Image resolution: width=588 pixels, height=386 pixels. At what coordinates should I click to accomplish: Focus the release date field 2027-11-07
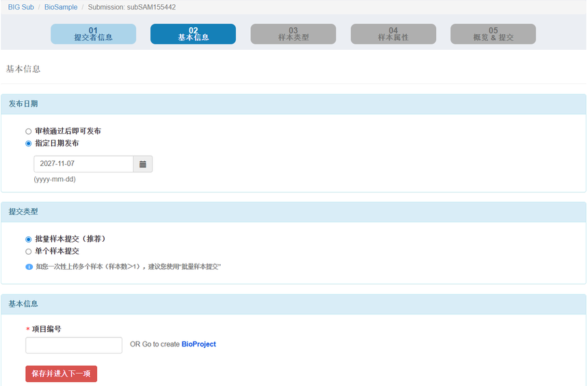coord(83,164)
